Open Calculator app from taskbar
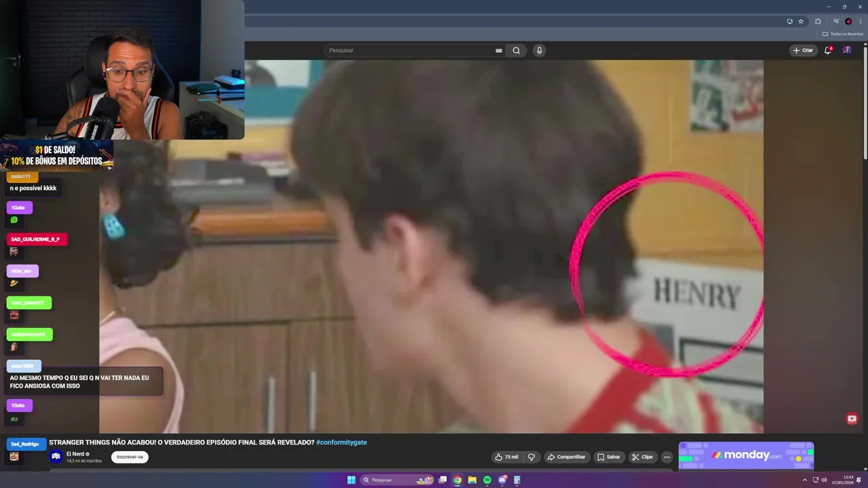 pos(517,480)
